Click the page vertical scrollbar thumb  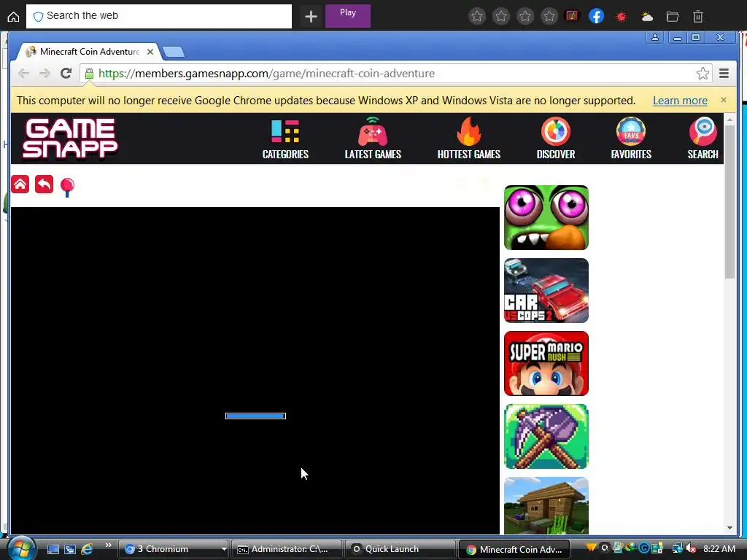pyautogui.click(x=729, y=203)
